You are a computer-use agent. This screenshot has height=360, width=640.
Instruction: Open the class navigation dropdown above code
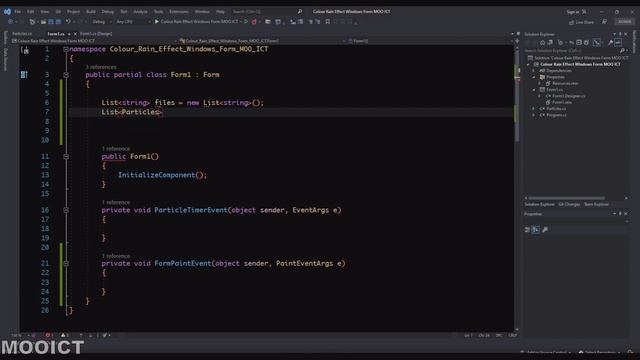263,41
